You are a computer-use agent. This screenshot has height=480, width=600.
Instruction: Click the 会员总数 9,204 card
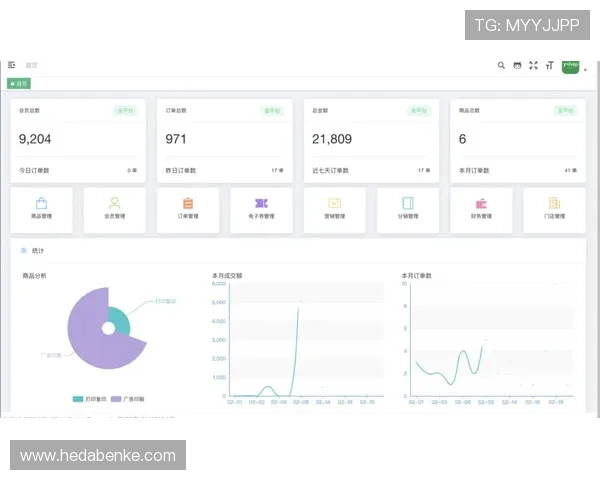click(76, 139)
